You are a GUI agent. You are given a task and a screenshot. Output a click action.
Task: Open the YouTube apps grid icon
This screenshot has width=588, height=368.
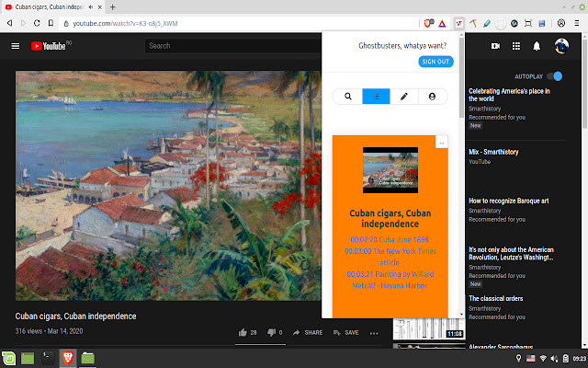516,46
